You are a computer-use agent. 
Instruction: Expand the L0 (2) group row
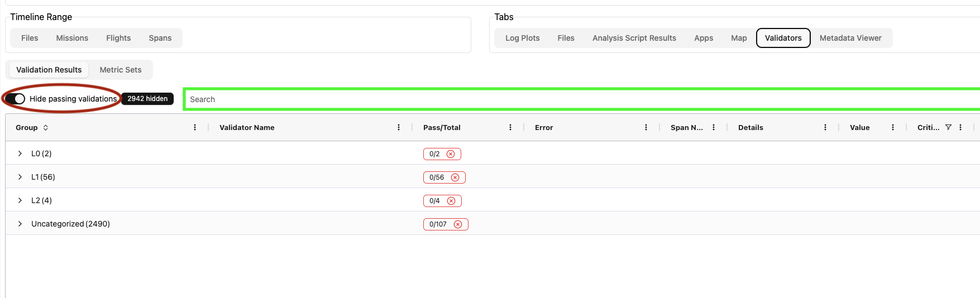click(20, 153)
